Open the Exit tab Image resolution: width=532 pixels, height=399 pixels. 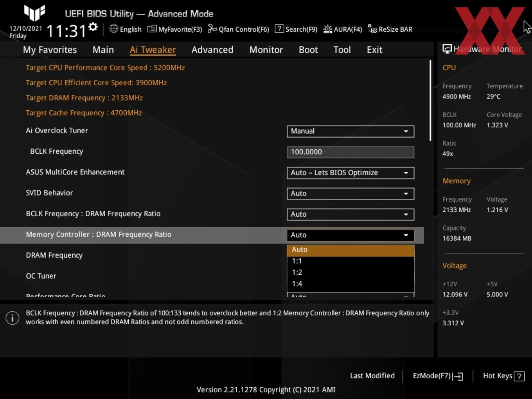[x=374, y=50]
